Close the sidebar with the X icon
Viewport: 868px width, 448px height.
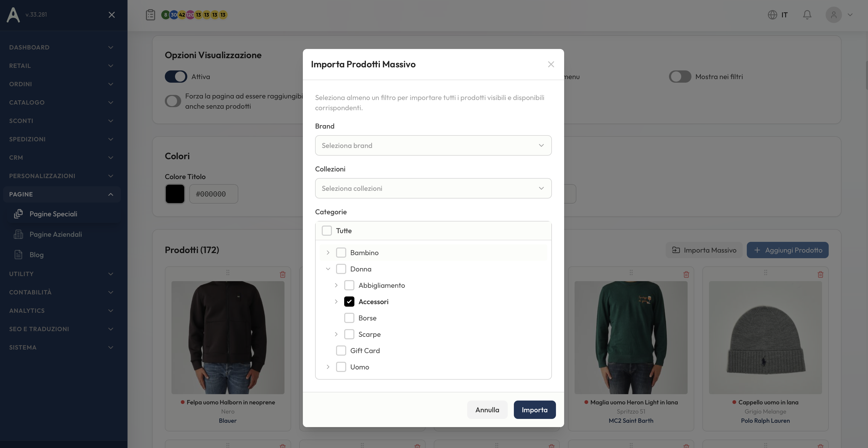tap(111, 15)
